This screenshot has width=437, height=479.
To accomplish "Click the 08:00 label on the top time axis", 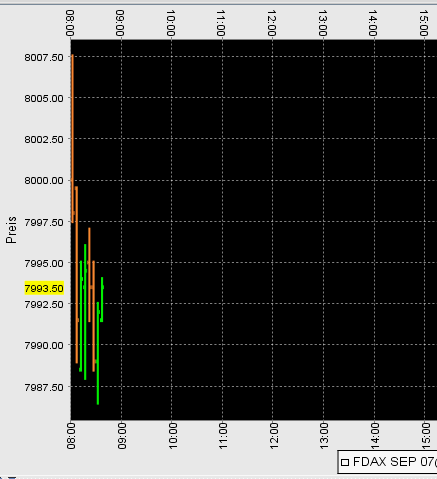I will point(70,23).
